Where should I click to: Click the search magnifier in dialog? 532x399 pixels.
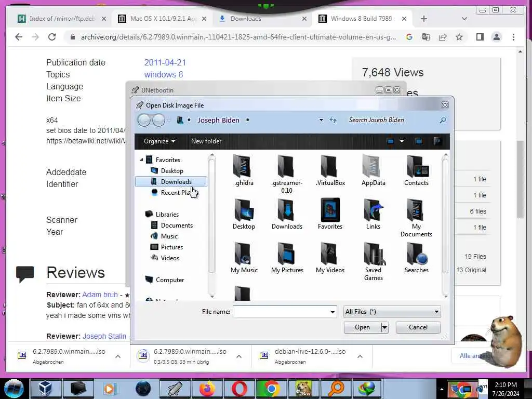[443, 120]
